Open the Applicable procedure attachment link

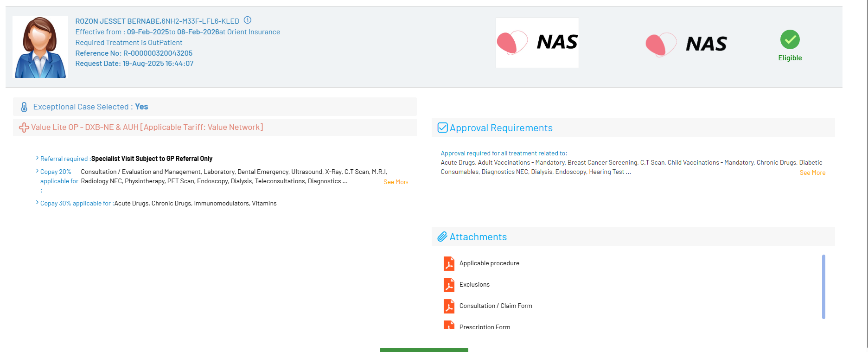click(x=489, y=263)
